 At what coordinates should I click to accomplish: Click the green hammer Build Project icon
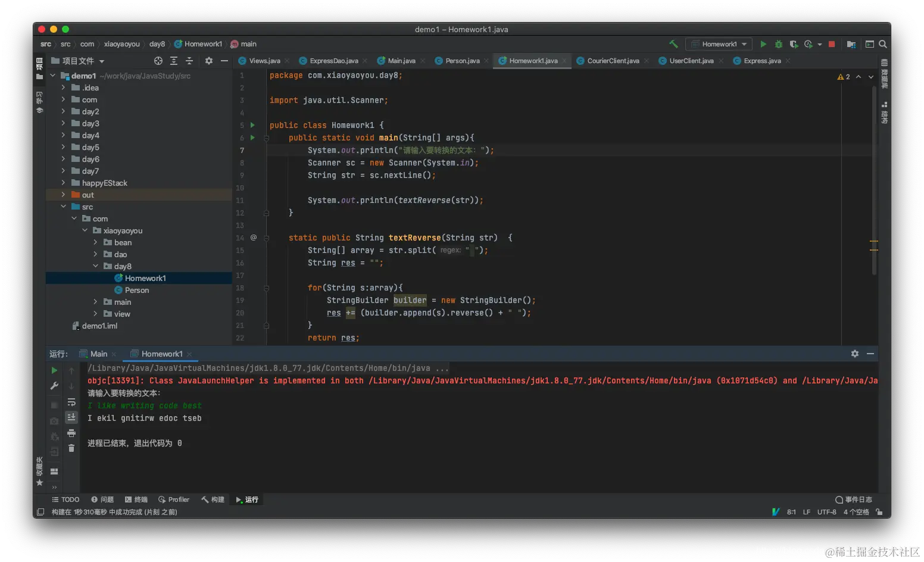click(x=673, y=44)
